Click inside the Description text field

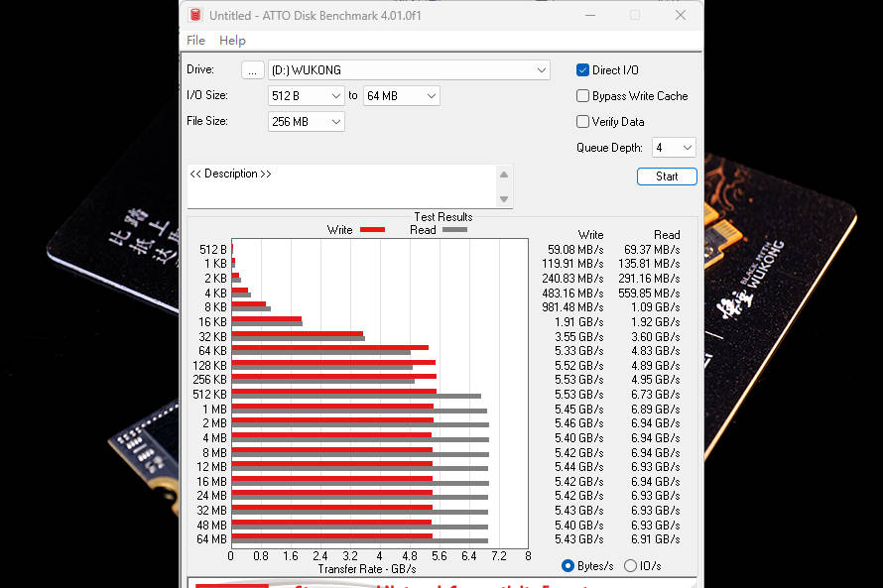[x=342, y=186]
